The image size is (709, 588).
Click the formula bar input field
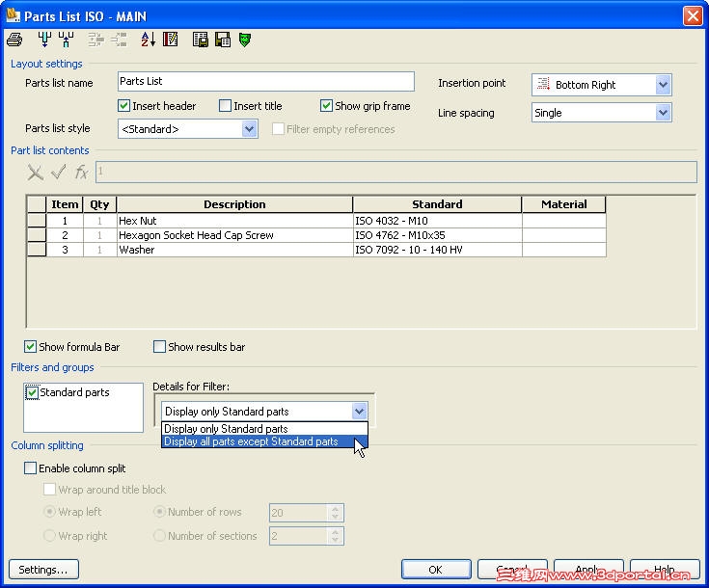coord(396,173)
